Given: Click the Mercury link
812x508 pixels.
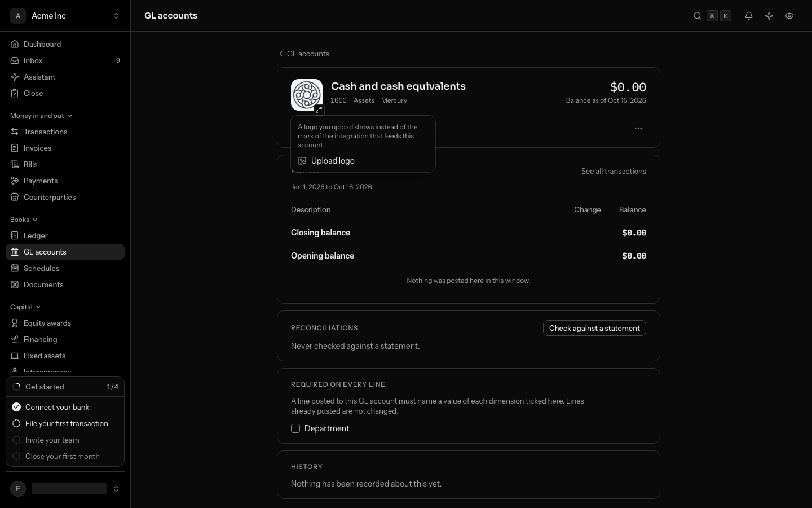Looking at the screenshot, I should click(x=394, y=100).
